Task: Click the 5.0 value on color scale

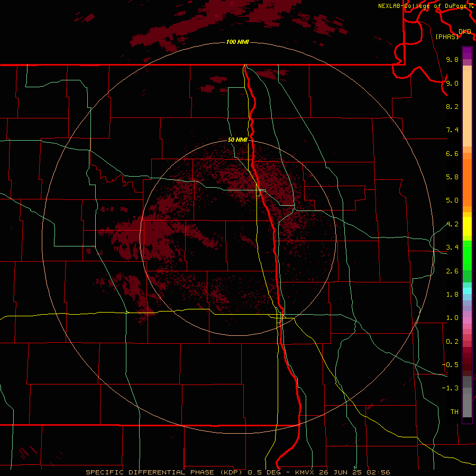Action: tap(452, 200)
